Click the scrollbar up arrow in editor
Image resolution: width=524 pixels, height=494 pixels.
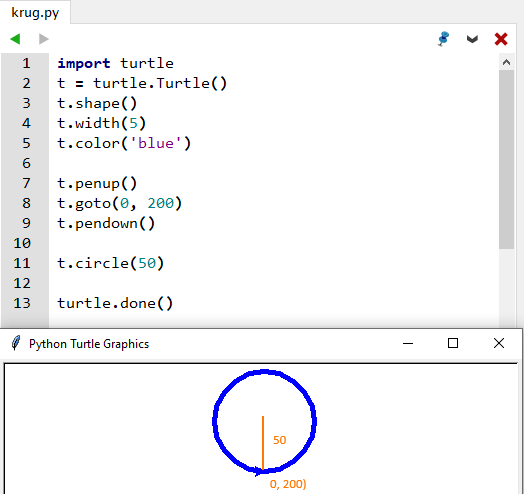(506, 62)
